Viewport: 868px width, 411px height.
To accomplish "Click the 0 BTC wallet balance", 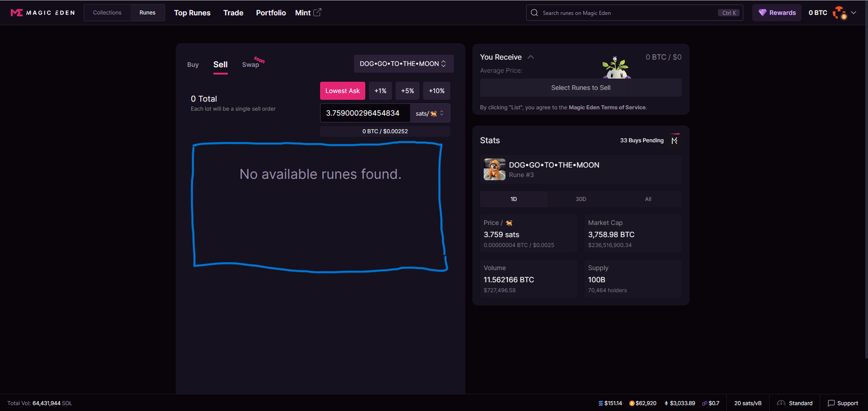I will point(818,13).
